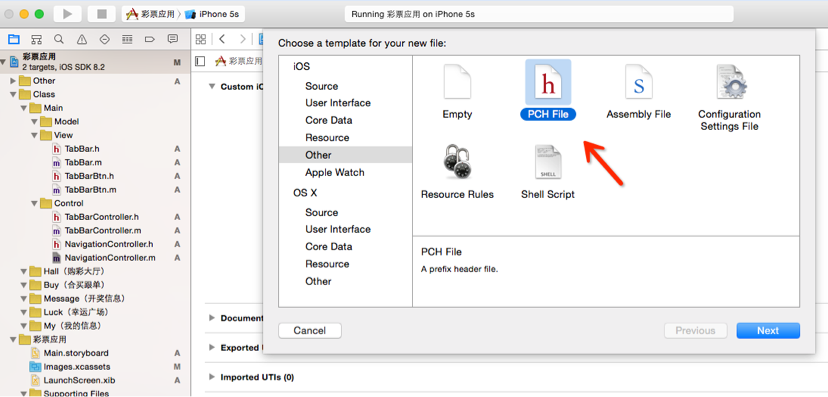Select Resource under OS X

coord(327,264)
